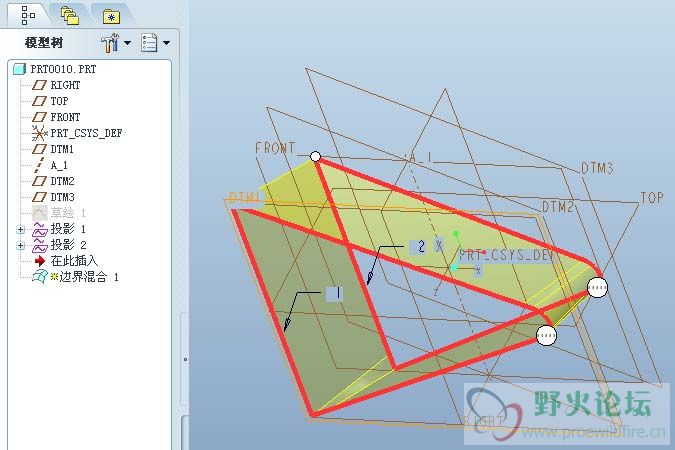Click the projection icon beside 投影 2
This screenshot has height=450, width=675.
click(40, 245)
